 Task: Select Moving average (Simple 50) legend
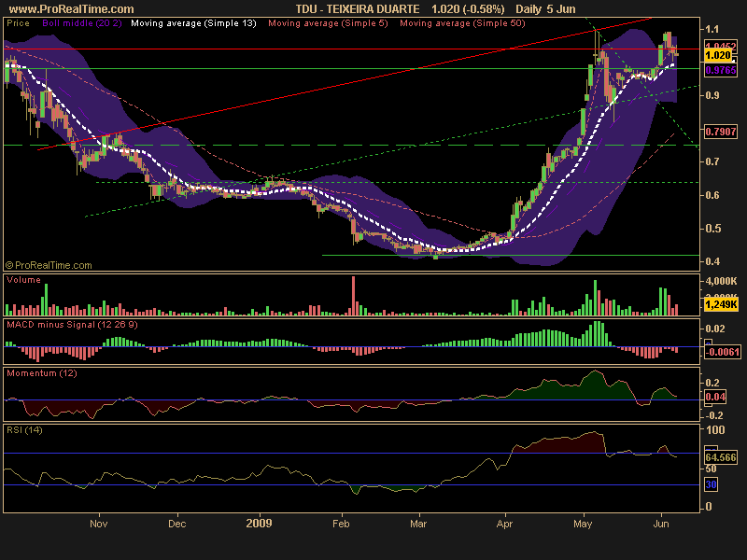click(x=462, y=22)
